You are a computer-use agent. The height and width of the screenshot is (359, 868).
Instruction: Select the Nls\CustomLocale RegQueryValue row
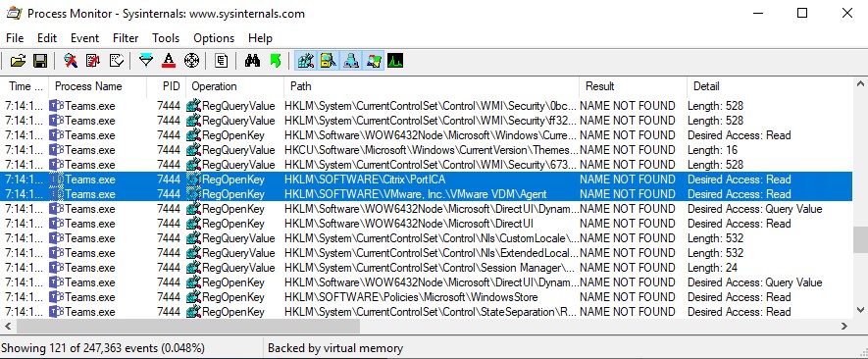click(427, 238)
